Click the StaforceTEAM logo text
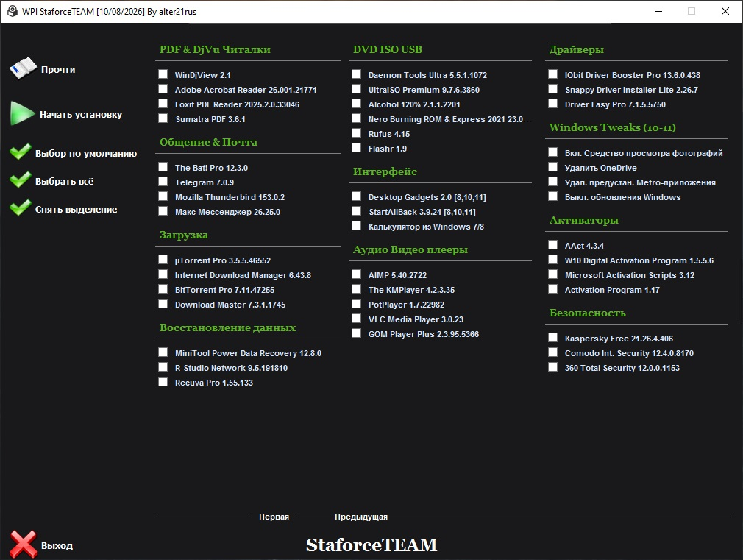Image resolution: width=743 pixels, height=560 pixels. 371,545
